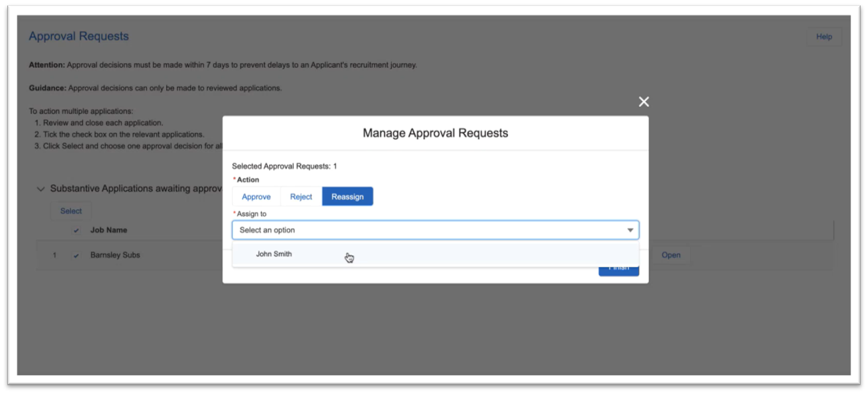Select the Reassign action tab
This screenshot has width=868, height=394.
[x=347, y=196]
